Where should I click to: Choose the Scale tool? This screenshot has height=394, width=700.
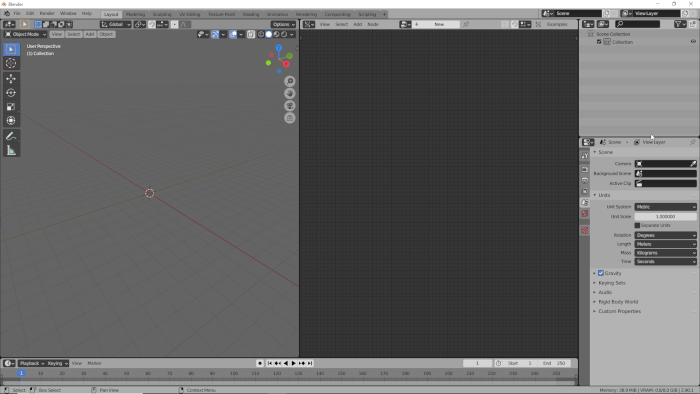pyautogui.click(x=11, y=107)
